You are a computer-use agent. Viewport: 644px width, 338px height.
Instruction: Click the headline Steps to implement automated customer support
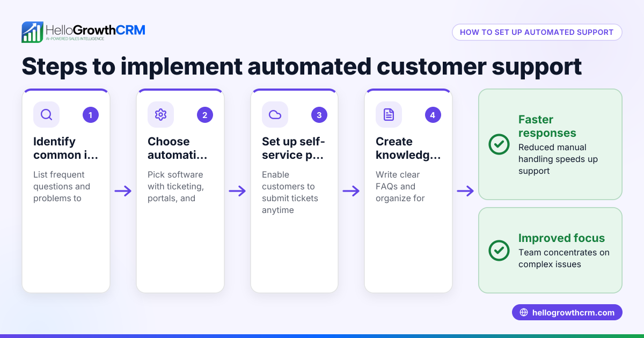coord(302,66)
